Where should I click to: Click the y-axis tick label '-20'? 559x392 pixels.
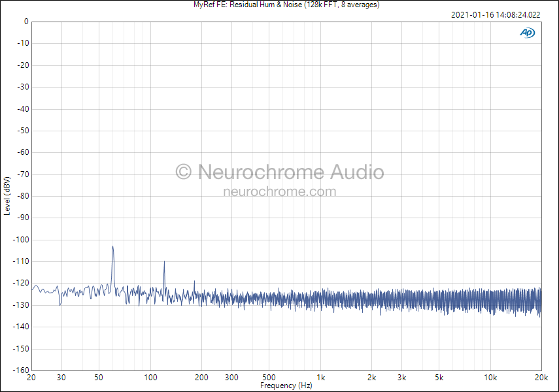coord(23,65)
